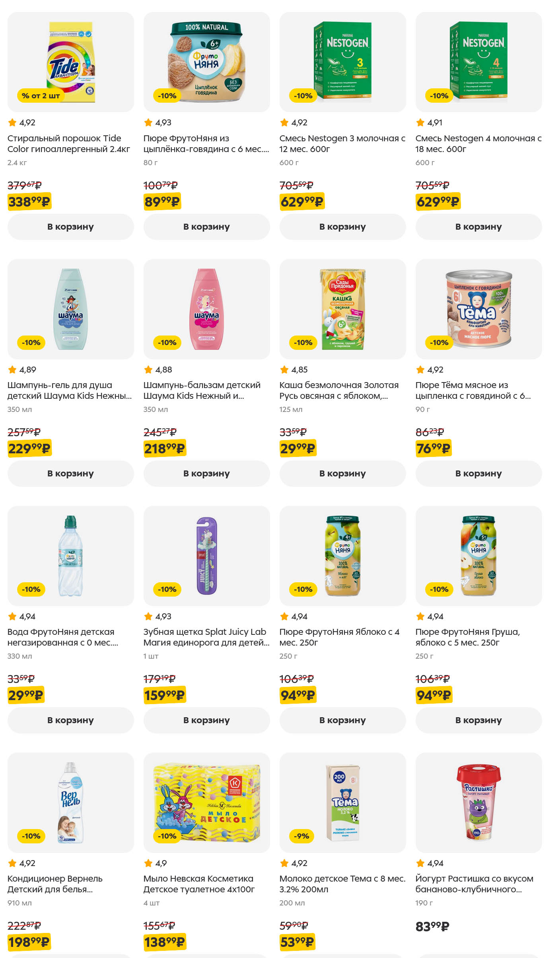Click the '% от 2 шт' badge on Tide

pos(41,96)
